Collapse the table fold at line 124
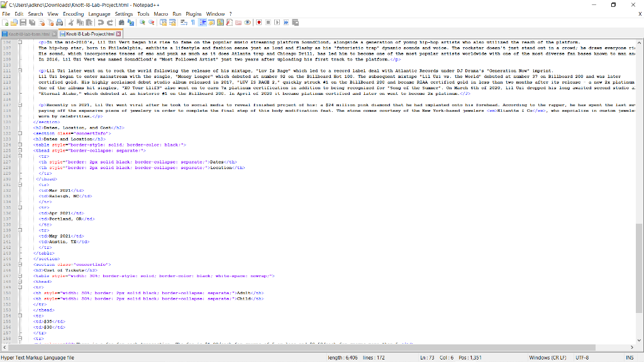Screen dimensions: 644x362 [19, 145]
